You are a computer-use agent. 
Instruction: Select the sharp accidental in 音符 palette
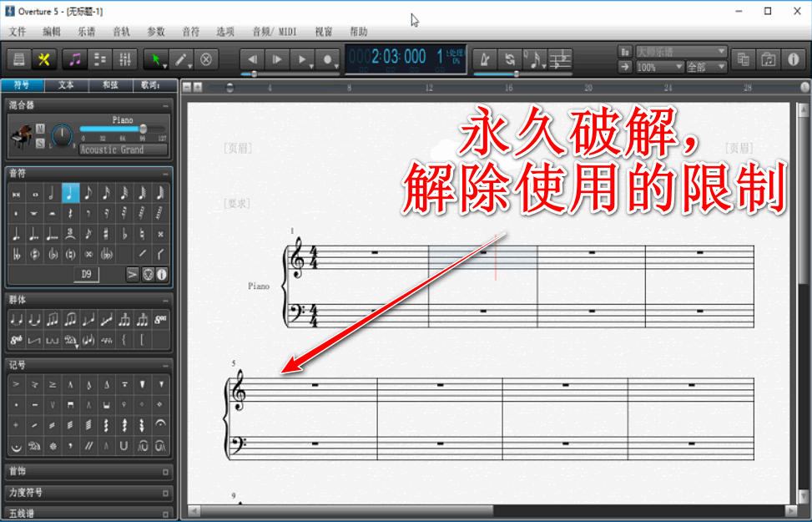pyautogui.click(x=106, y=235)
